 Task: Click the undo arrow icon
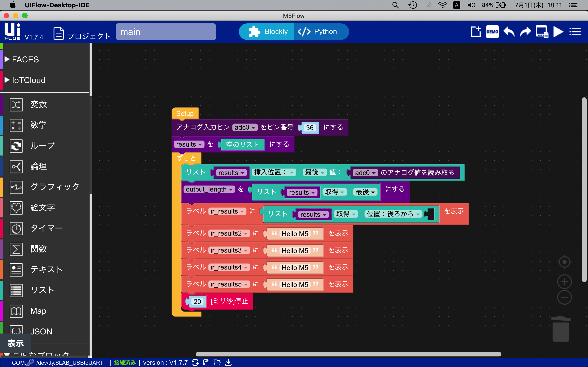coord(509,32)
